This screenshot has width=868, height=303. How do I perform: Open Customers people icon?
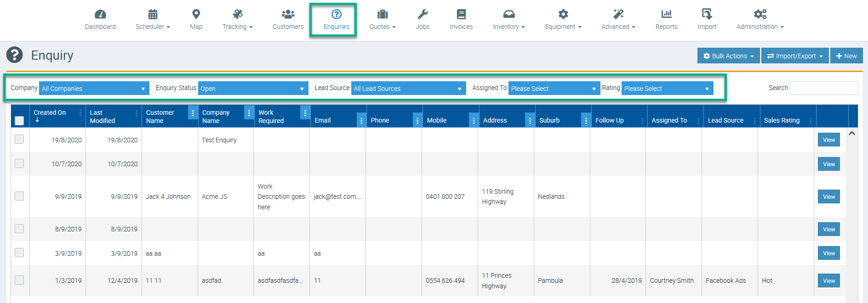[288, 14]
